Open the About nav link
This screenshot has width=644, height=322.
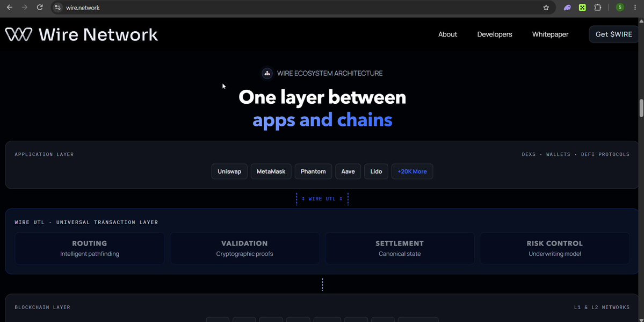[447, 34]
